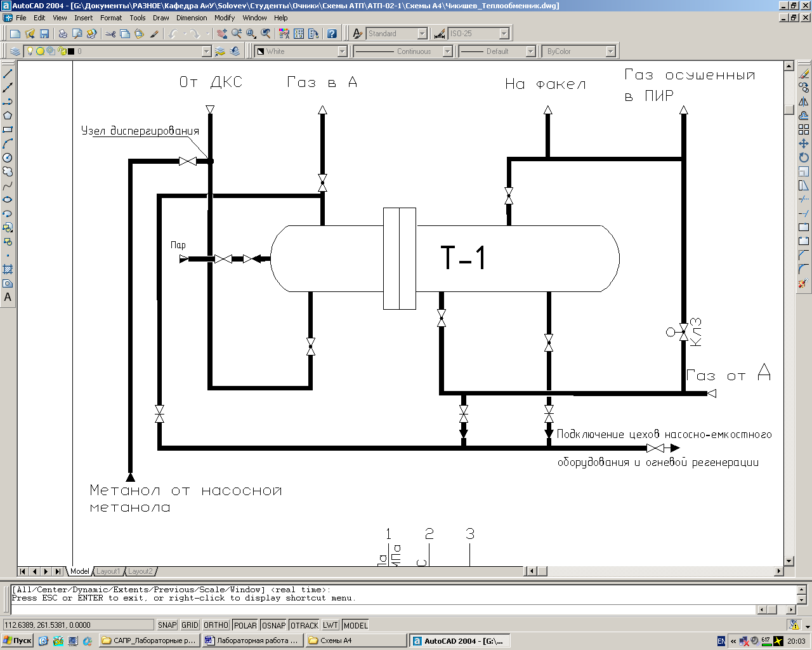This screenshot has height=650, width=812.
Task: Select the Stretch tool
Action: [x=804, y=185]
